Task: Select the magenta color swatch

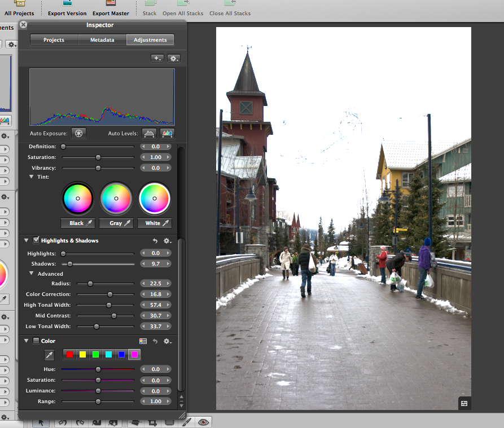Action: point(134,355)
